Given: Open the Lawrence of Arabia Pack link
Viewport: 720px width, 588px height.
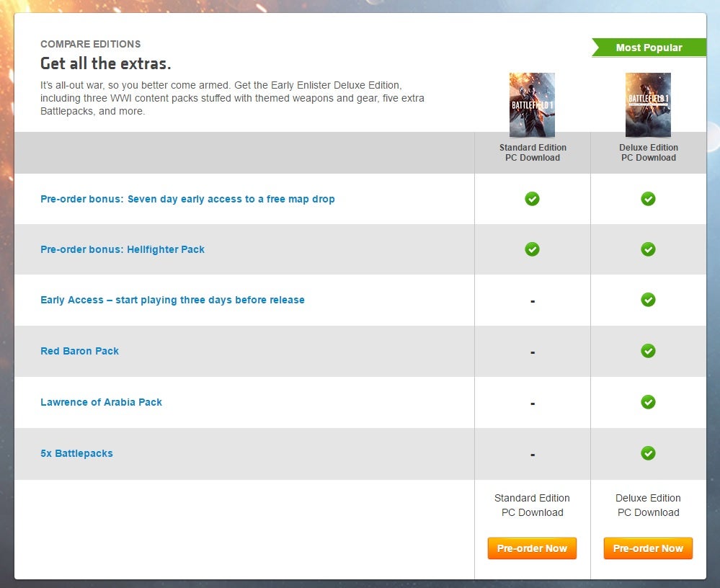Looking at the screenshot, I should point(101,402).
